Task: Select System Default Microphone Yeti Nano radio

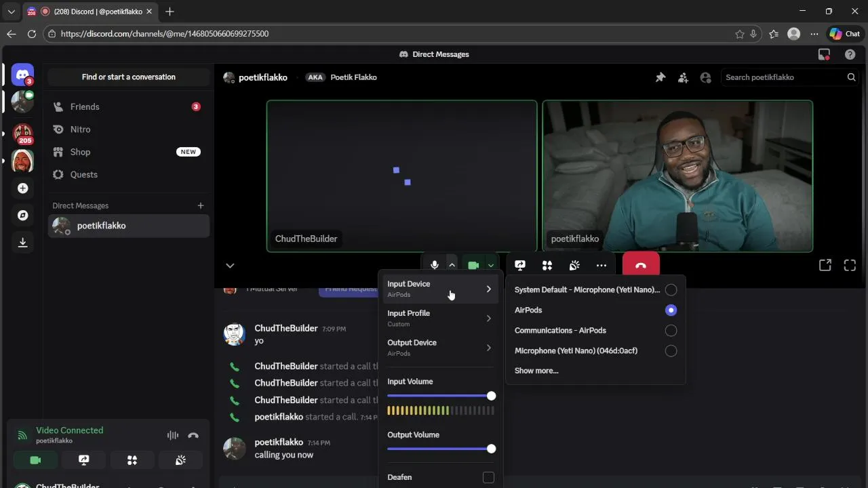Action: pos(671,289)
